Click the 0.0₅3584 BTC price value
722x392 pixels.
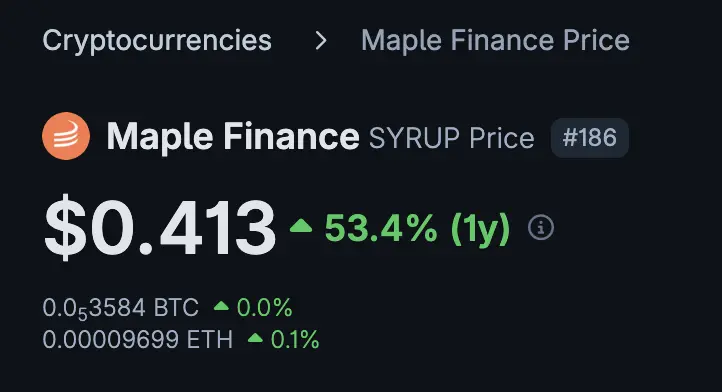click(x=121, y=308)
